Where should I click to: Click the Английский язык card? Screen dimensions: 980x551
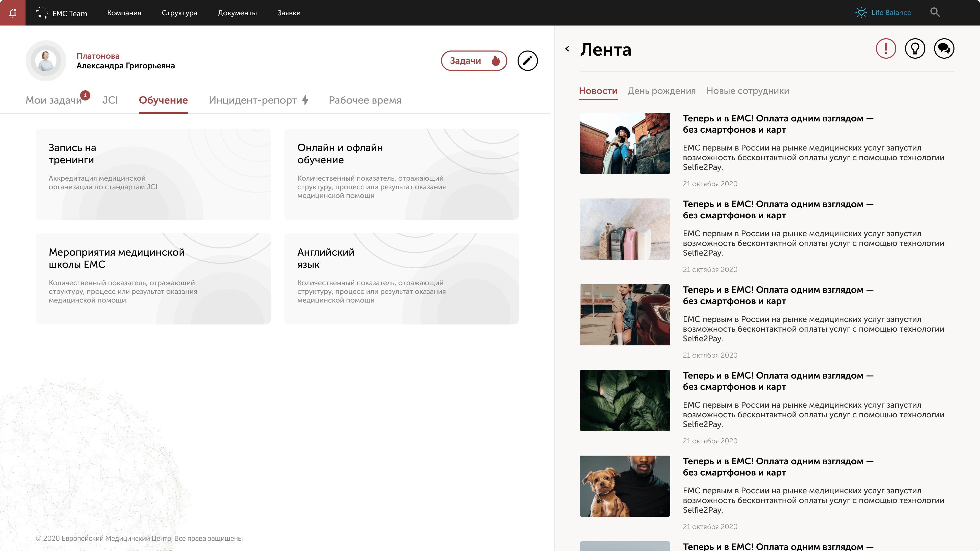click(x=401, y=278)
